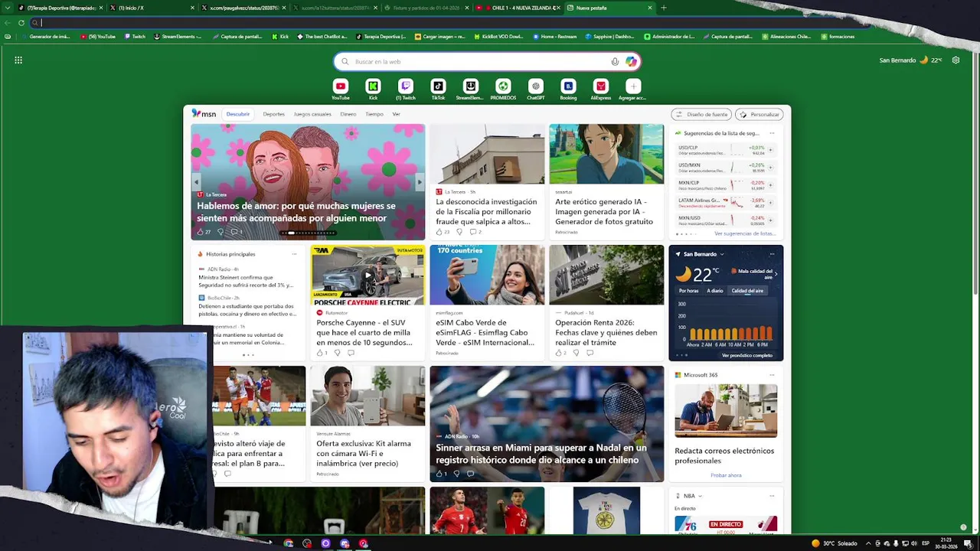The image size is (980, 551).
Task: Show hidden system tray icons
Action: [868, 543]
